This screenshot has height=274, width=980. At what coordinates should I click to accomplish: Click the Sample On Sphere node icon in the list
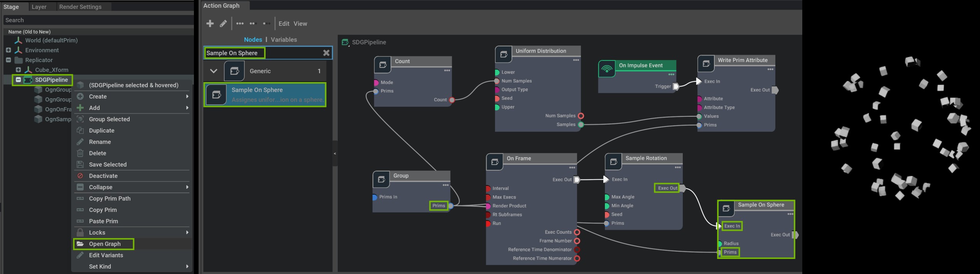click(216, 94)
